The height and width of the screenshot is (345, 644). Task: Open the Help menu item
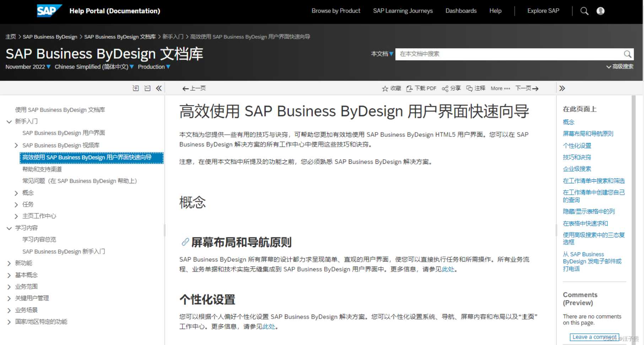495,11
